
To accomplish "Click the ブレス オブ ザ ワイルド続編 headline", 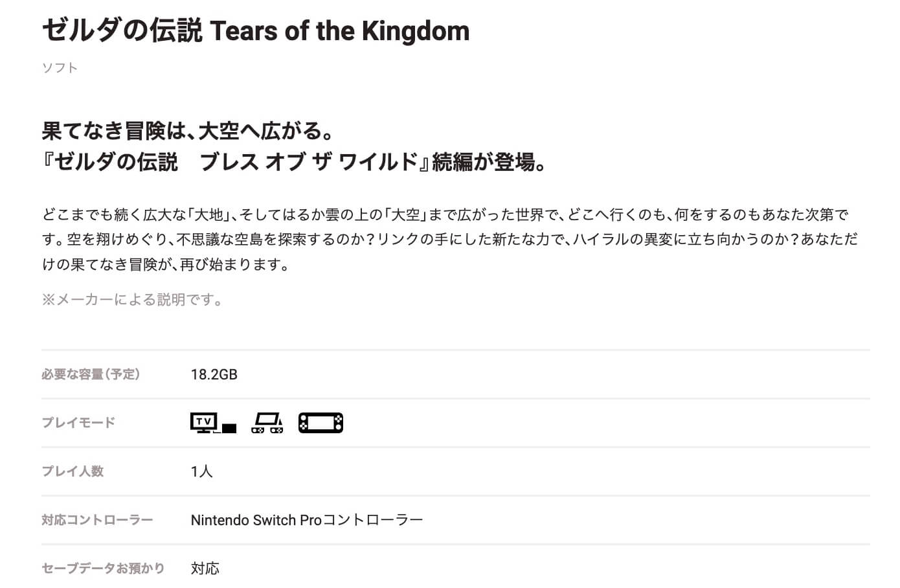I will pyautogui.click(x=295, y=162).
